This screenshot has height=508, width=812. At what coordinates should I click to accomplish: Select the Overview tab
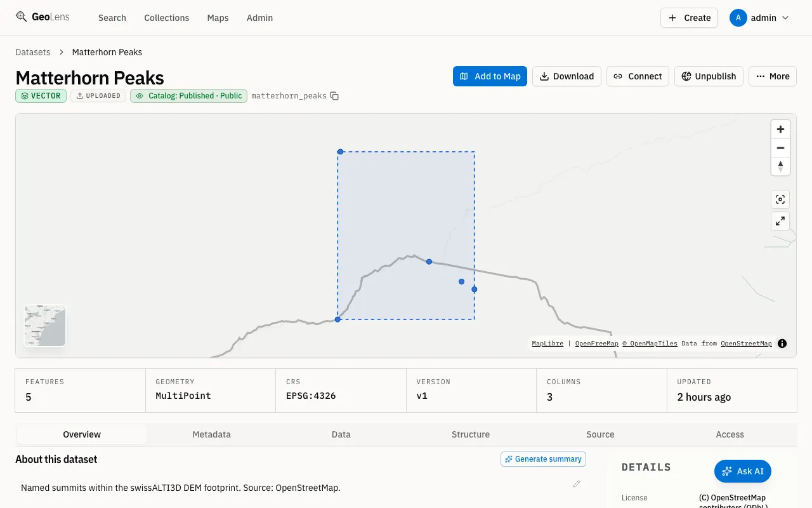tap(82, 434)
